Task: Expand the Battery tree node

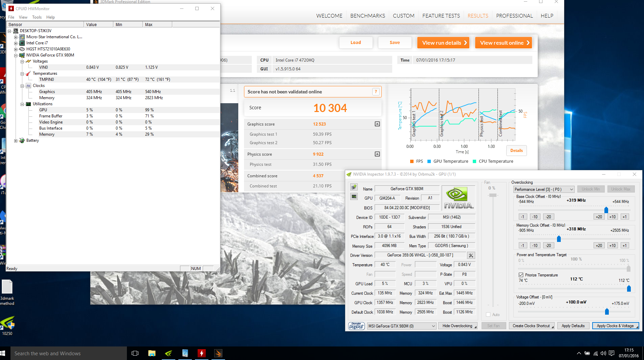Action: 16,140
